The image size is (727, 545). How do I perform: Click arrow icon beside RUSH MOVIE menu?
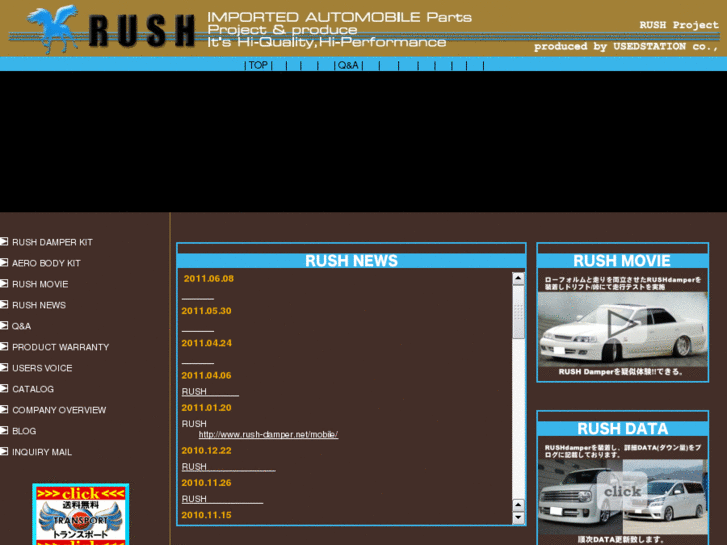(4, 283)
